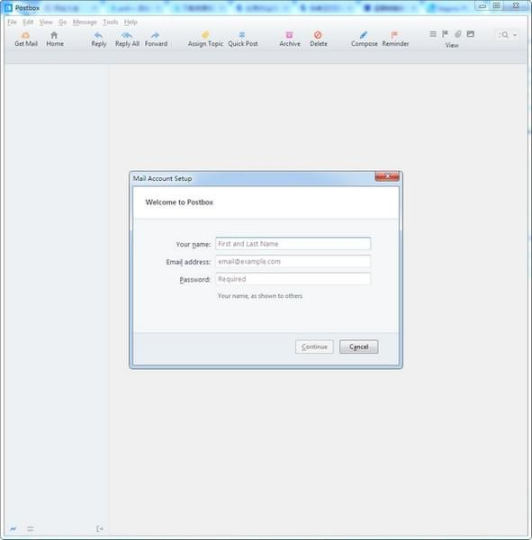This screenshot has width=532, height=540.
Task: Open the Tools menu
Action: tap(110, 22)
